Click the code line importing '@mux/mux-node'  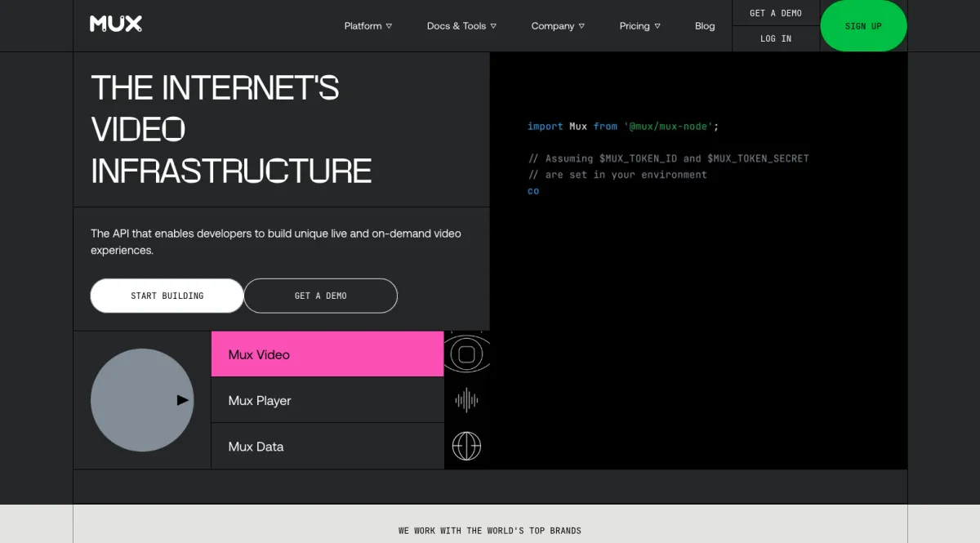[x=623, y=126]
